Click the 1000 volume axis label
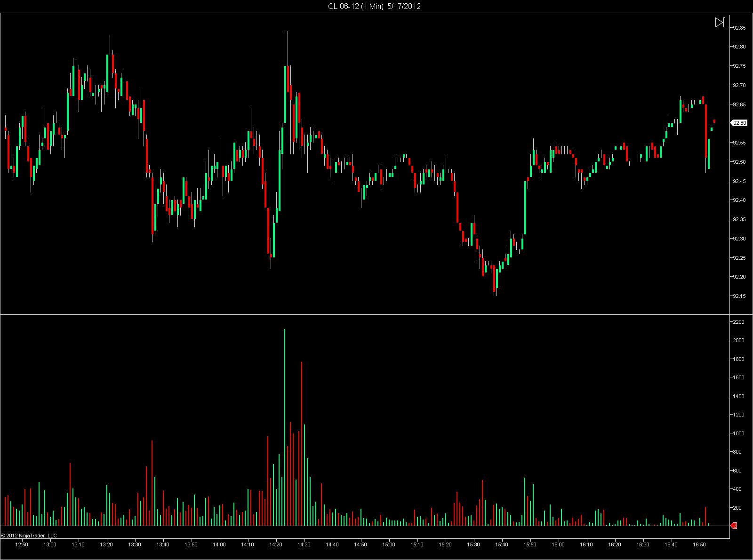This screenshot has width=753, height=560. (738, 433)
